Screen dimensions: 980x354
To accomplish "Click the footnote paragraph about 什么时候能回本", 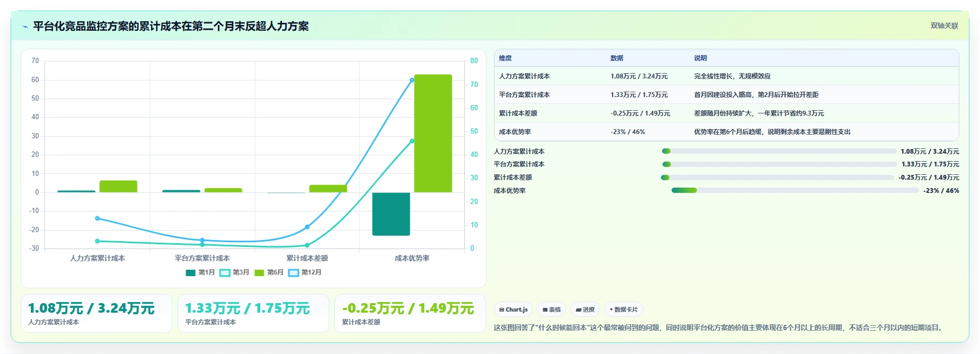I will pyautogui.click(x=719, y=328).
